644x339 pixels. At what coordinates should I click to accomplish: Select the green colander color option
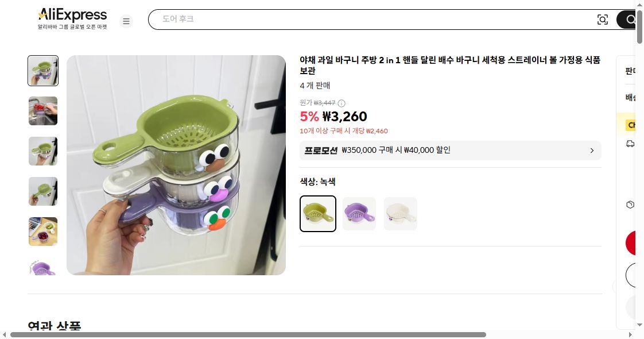[318, 213]
